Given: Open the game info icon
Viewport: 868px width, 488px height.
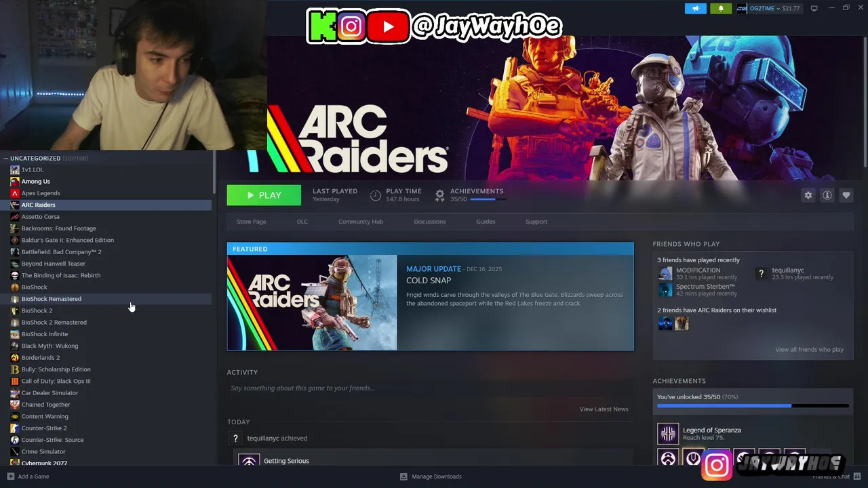Looking at the screenshot, I should [x=827, y=195].
